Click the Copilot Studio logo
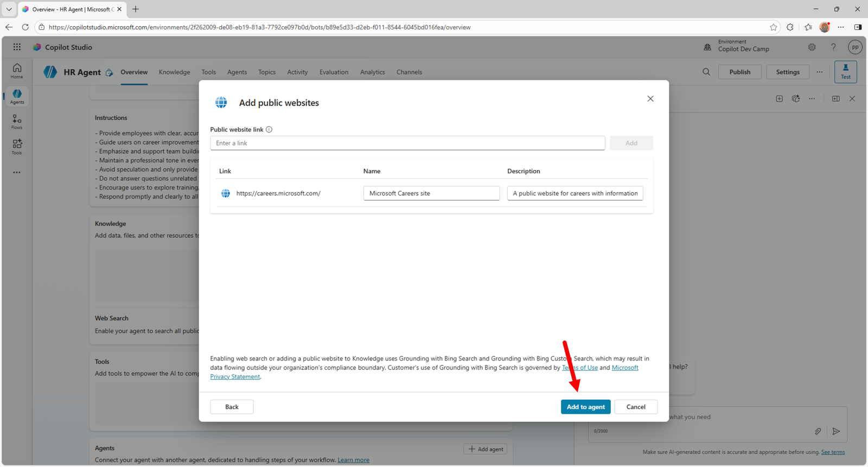This screenshot has height=467, width=868. [37, 47]
